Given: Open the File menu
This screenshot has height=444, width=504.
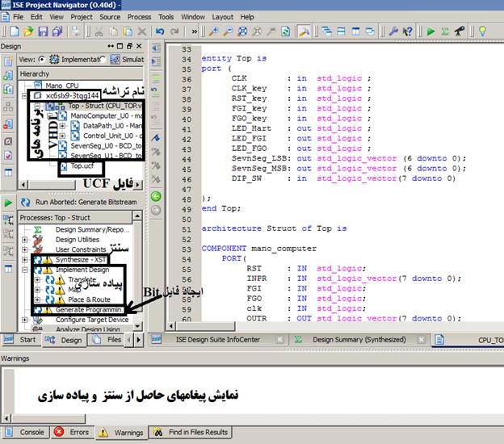Looking at the screenshot, I should 18,17.
